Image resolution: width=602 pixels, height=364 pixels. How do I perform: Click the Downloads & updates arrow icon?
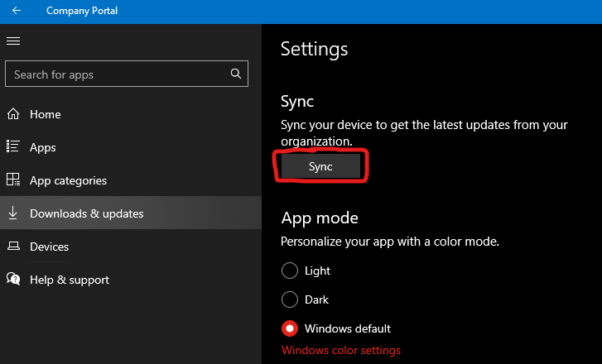point(13,213)
